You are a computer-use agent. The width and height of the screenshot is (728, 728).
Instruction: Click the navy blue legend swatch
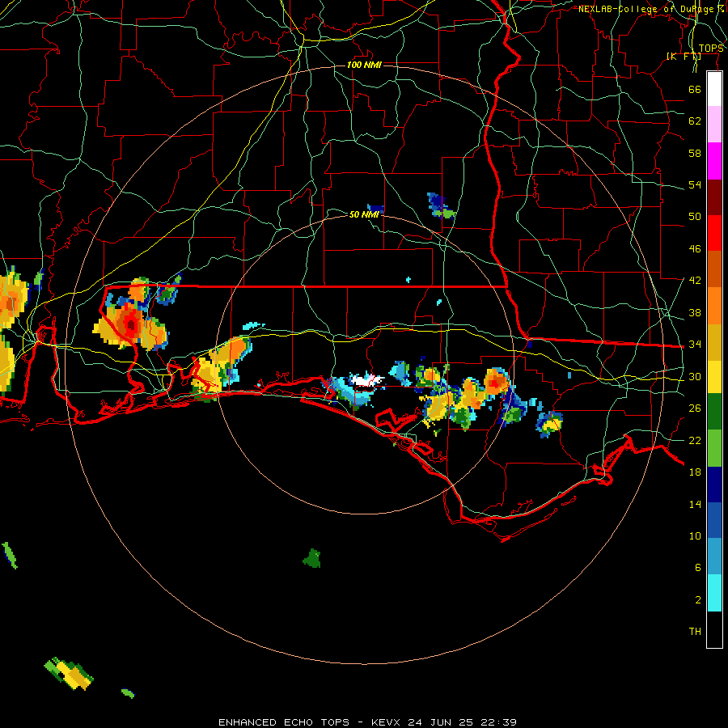point(714,485)
